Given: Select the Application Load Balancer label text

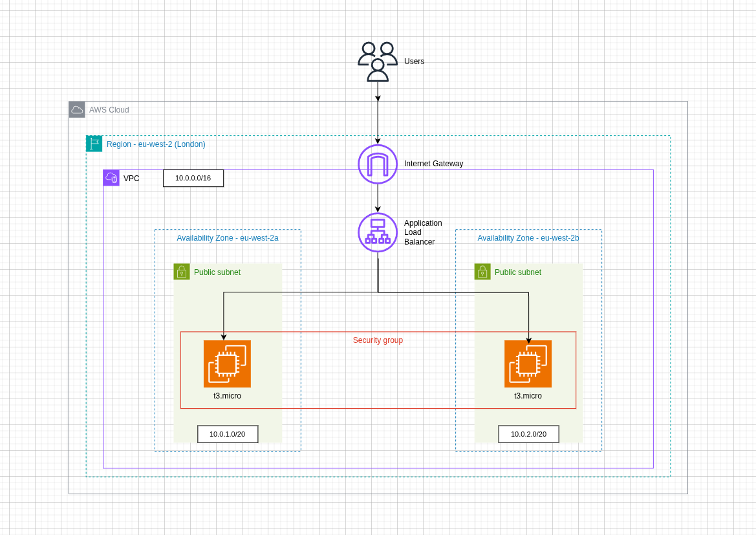Looking at the screenshot, I should pyautogui.click(x=423, y=232).
